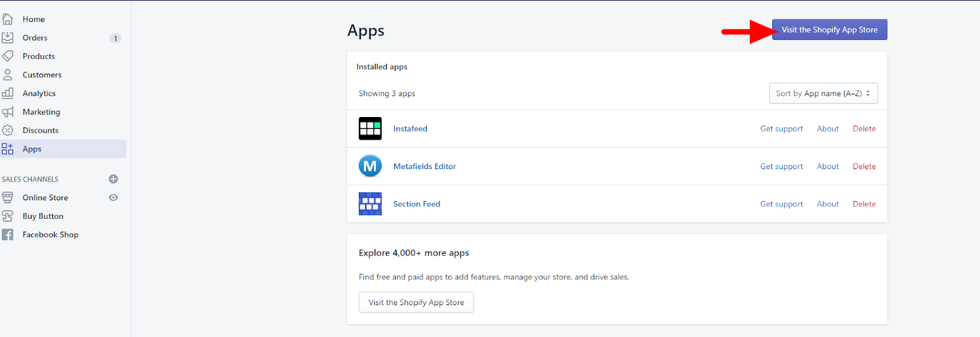Click the bottom Visit the Shopify App Store button

416,302
